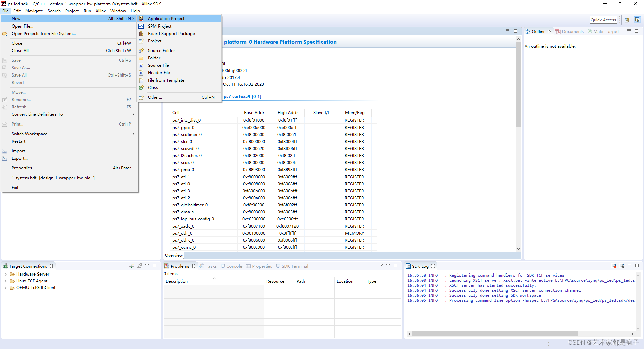Click the Class green icon

[141, 88]
